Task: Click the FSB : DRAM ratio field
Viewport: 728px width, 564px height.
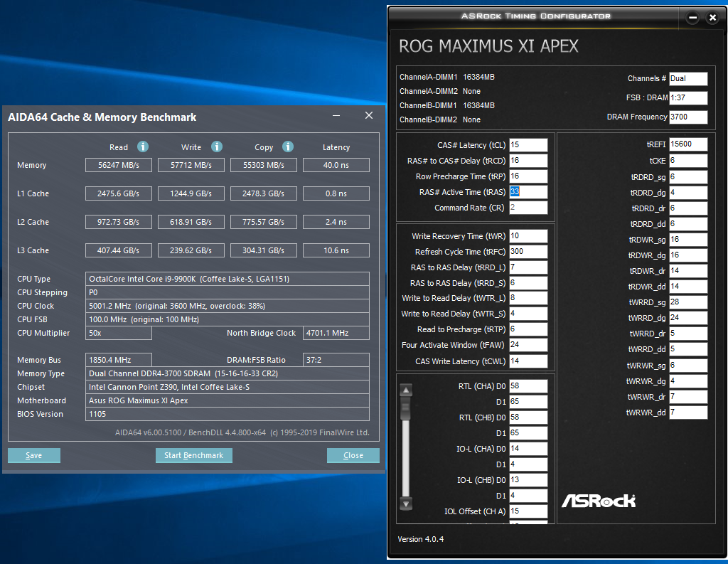Action: 688,98
